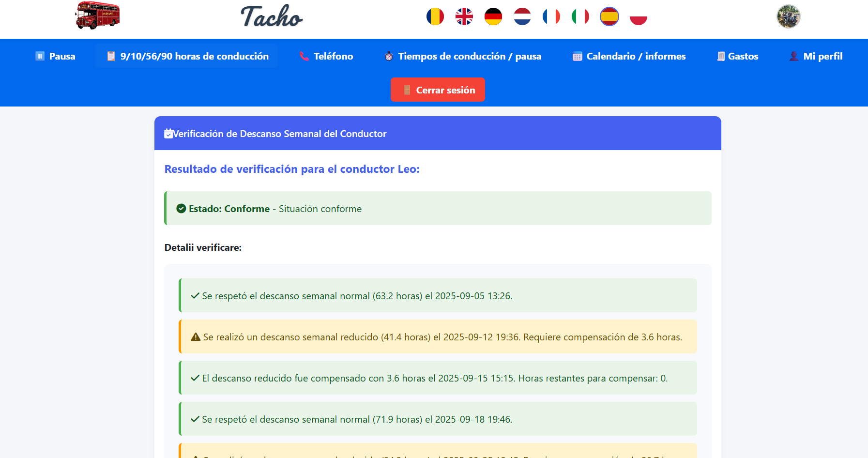Viewport: 868px width, 458px height.
Task: Open Mi perfil from navigation bar
Action: (x=816, y=56)
